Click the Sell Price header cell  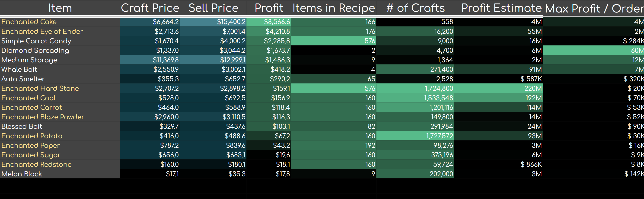tap(213, 8)
